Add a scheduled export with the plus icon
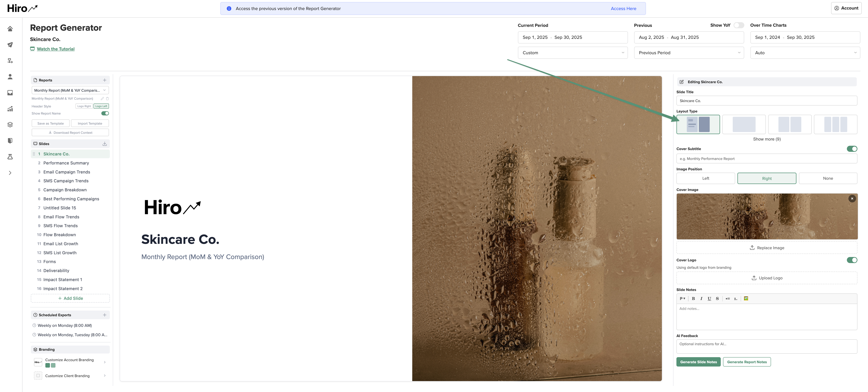868x392 pixels. pyautogui.click(x=104, y=315)
